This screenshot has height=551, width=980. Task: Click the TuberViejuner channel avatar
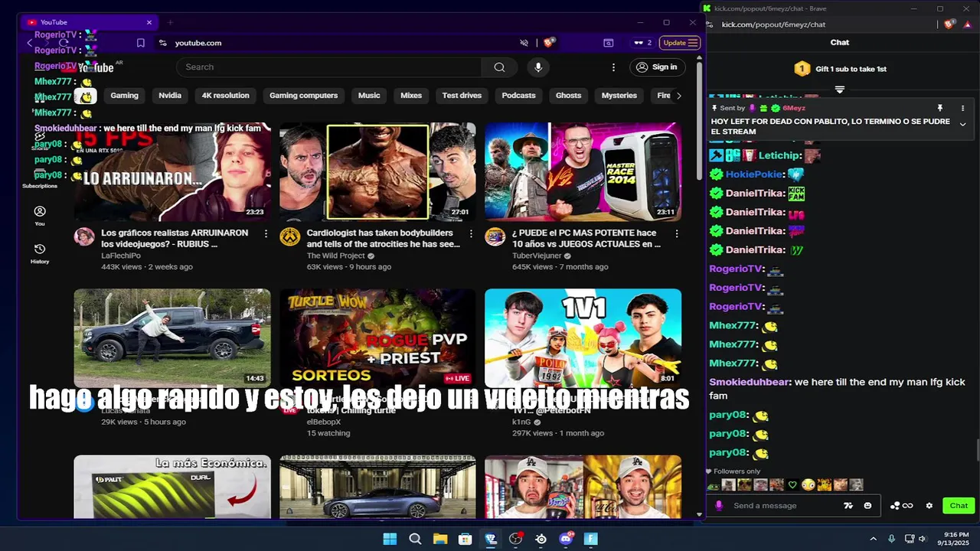pos(495,236)
